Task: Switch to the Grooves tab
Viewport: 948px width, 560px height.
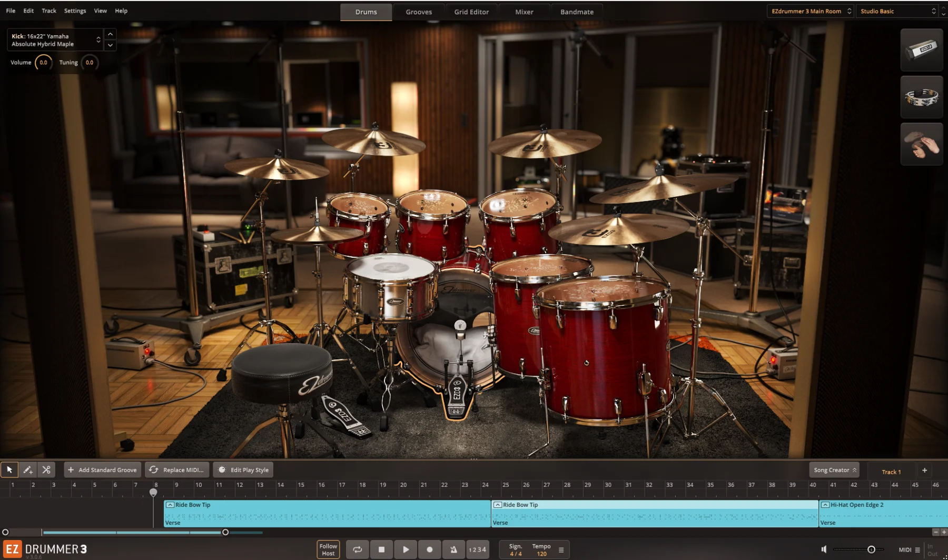Action: pyautogui.click(x=419, y=12)
